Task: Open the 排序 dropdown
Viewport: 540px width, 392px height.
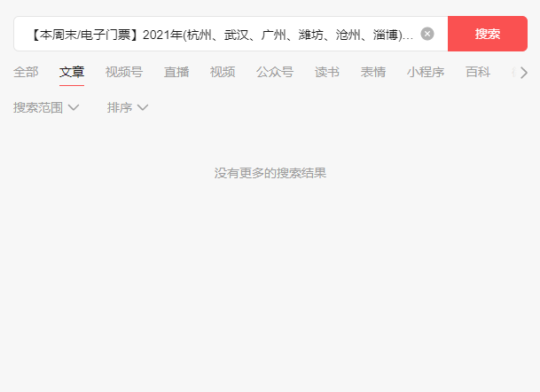Action: click(x=128, y=108)
